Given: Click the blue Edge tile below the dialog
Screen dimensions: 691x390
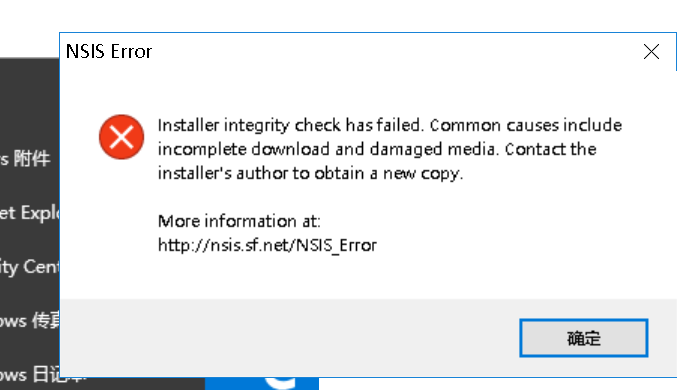Looking at the screenshot, I should (x=262, y=384).
